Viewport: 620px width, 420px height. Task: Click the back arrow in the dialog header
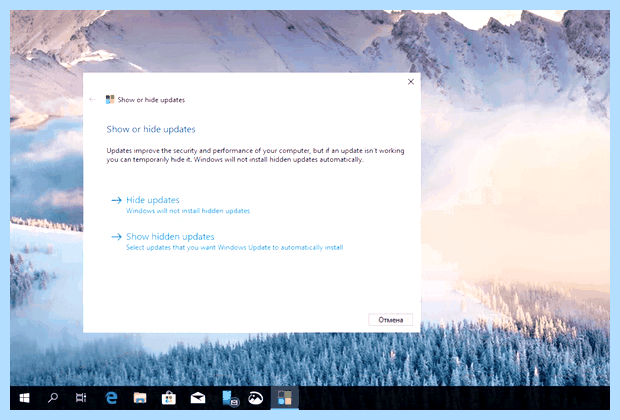tap(93, 100)
